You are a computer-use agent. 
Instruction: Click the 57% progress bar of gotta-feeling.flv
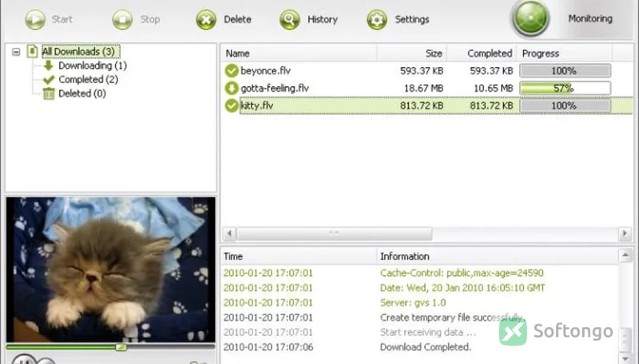tap(565, 88)
